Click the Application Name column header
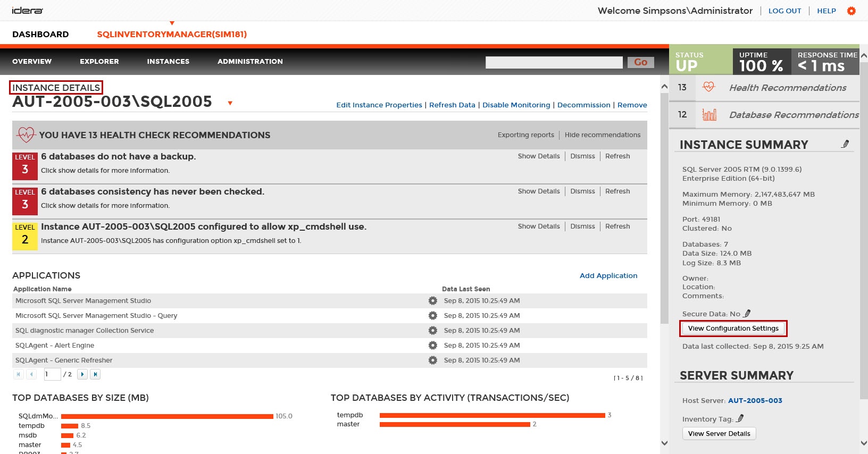This screenshot has width=868, height=454. 43,289
